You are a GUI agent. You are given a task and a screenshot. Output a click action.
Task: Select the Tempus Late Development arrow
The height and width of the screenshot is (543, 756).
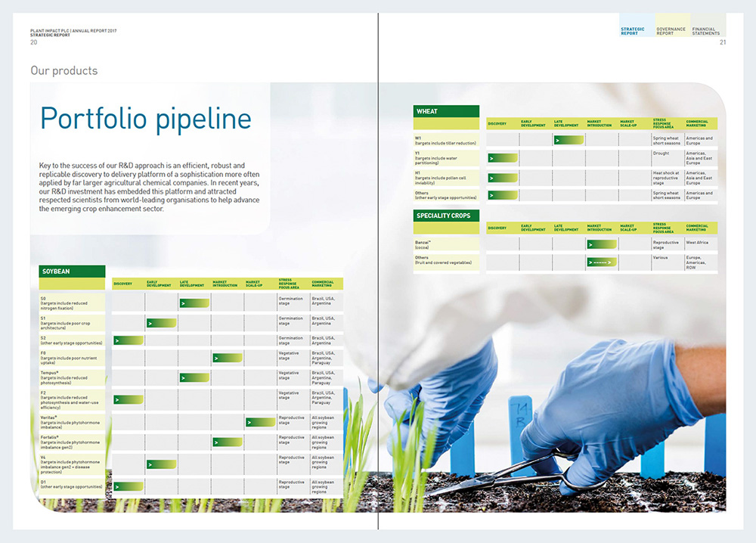point(194,377)
